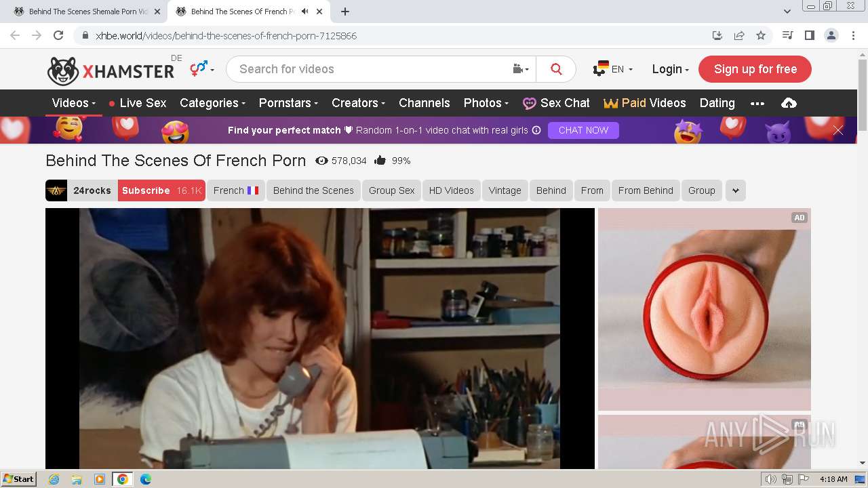This screenshot has width=868, height=488.
Task: Select the Vintage tag
Action: [505, 190]
